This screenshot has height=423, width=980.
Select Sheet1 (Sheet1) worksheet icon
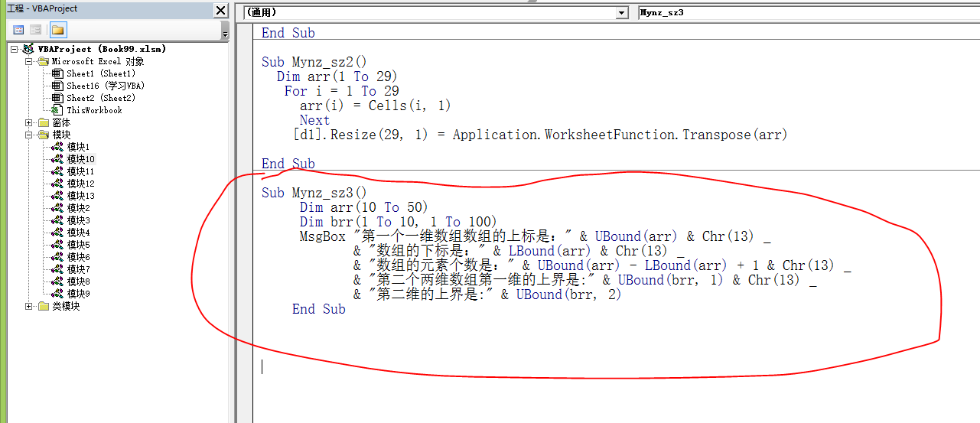click(x=58, y=73)
